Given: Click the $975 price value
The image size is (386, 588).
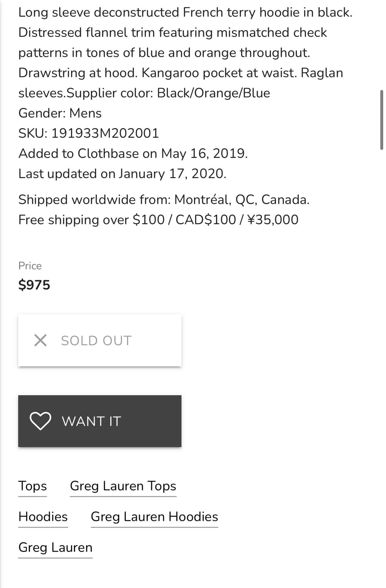Looking at the screenshot, I should click(x=34, y=285).
